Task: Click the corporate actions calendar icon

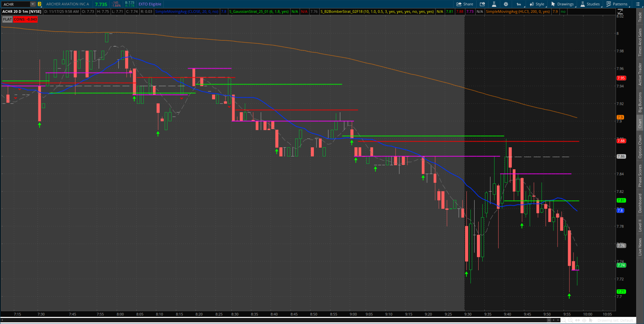Action: [482, 4]
